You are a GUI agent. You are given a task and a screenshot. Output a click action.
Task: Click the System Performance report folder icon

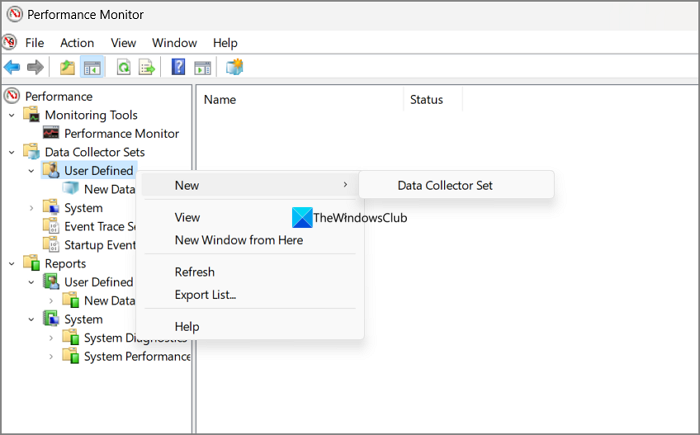click(71, 356)
